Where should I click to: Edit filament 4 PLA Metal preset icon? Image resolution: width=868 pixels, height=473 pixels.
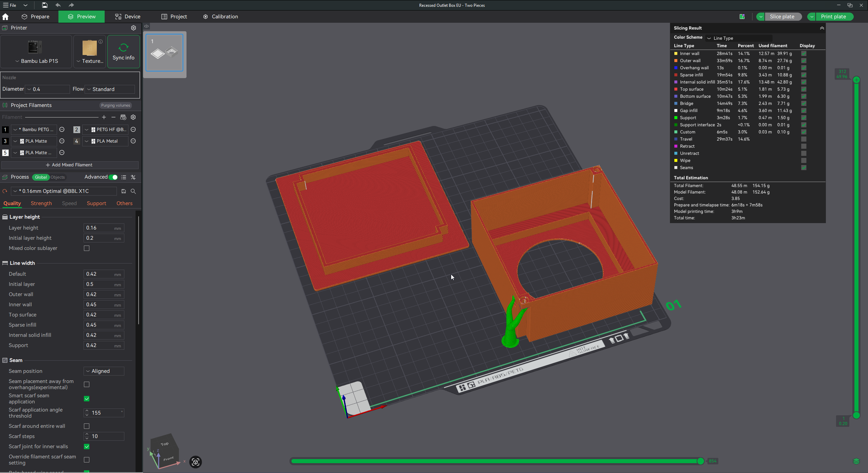pyautogui.click(x=133, y=141)
